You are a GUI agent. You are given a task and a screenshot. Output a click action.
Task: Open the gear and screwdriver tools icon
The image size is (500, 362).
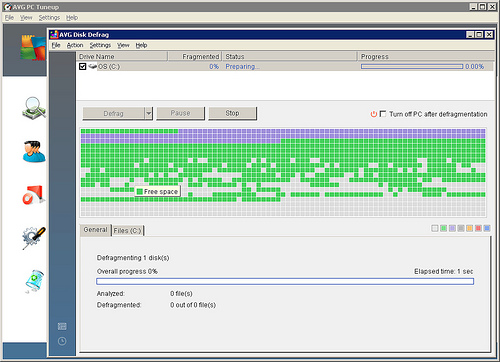(x=34, y=238)
